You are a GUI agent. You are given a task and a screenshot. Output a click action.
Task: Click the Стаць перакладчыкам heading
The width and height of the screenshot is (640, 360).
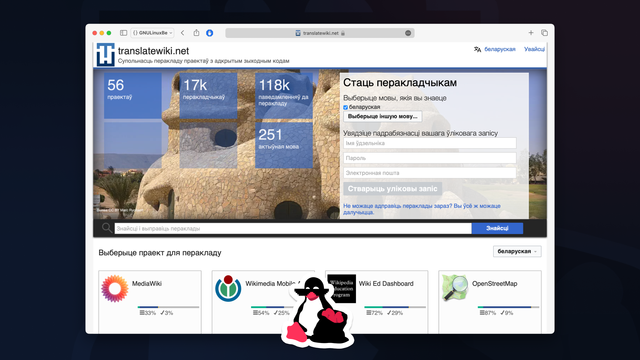(400, 83)
